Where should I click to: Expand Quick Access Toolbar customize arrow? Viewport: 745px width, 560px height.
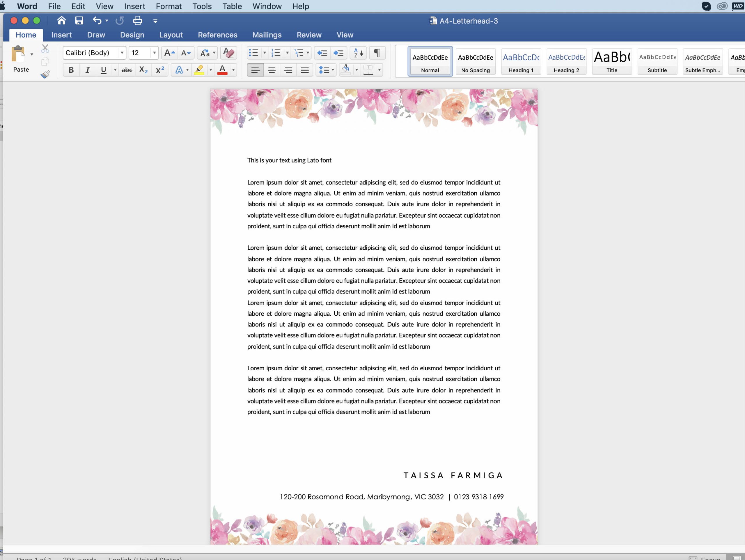(155, 21)
